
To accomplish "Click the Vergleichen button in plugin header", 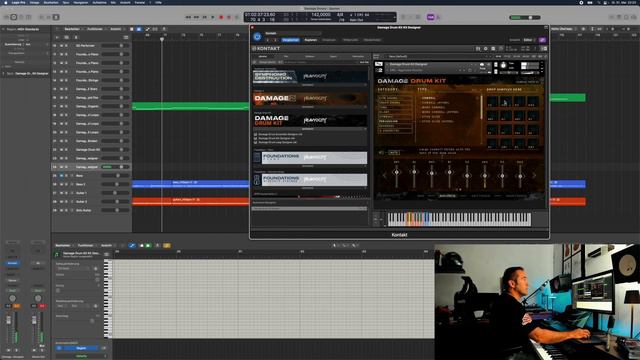I will point(291,40).
